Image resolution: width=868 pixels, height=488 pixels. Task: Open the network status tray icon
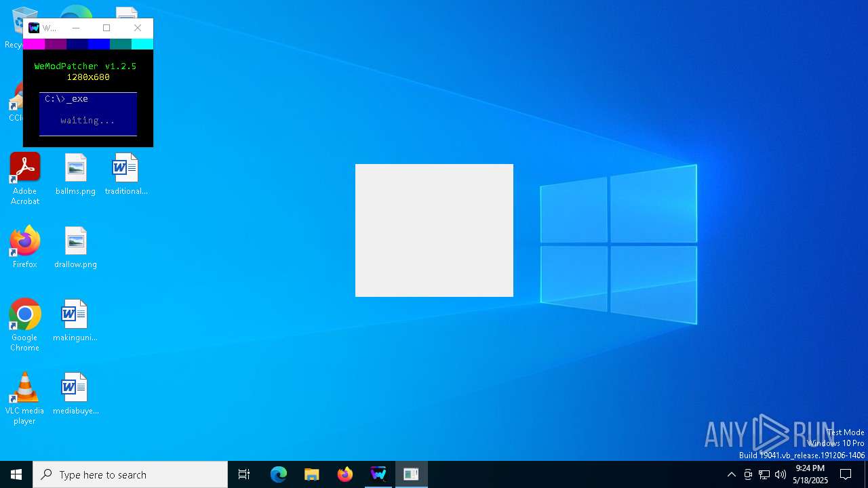pos(764,474)
